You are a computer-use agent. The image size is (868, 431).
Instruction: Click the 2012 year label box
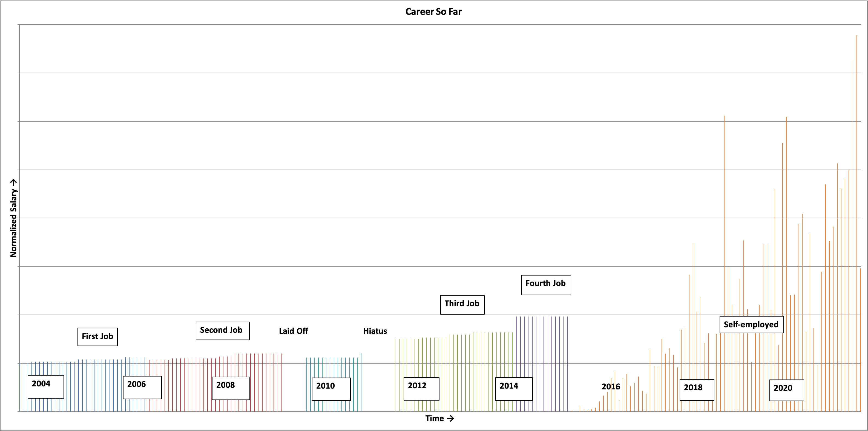coord(421,389)
